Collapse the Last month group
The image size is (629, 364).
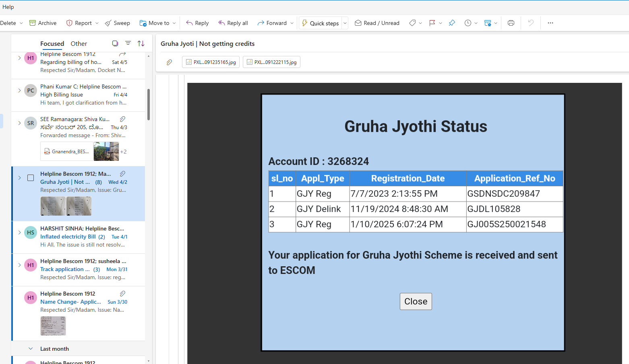point(31,349)
